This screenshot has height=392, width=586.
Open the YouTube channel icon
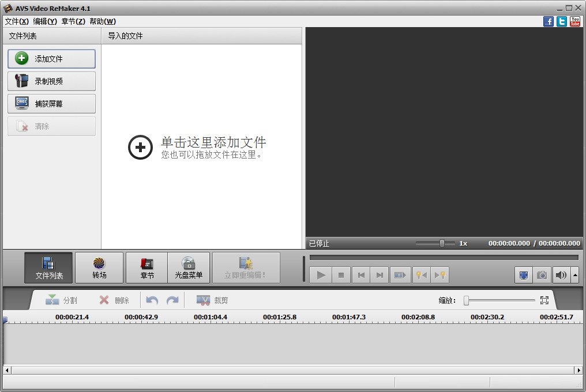tap(575, 21)
